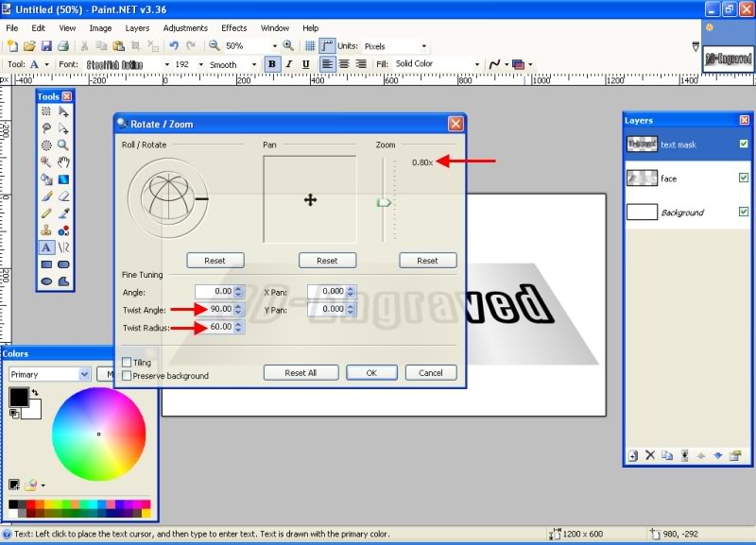Open the Effects menu

click(x=233, y=28)
